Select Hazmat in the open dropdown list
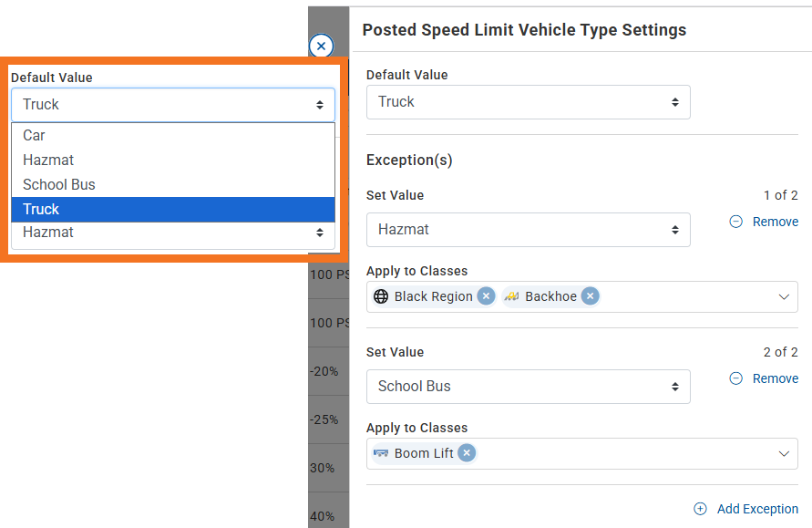812x528 pixels. point(173,160)
